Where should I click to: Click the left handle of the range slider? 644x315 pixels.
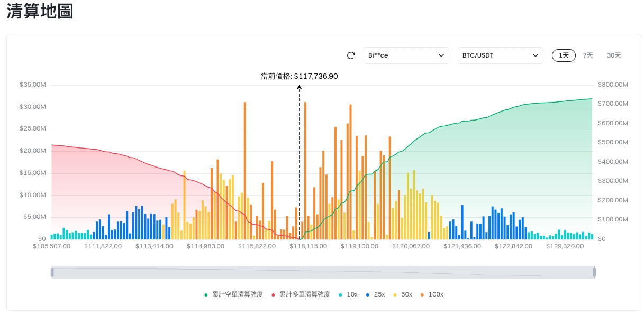click(52, 272)
